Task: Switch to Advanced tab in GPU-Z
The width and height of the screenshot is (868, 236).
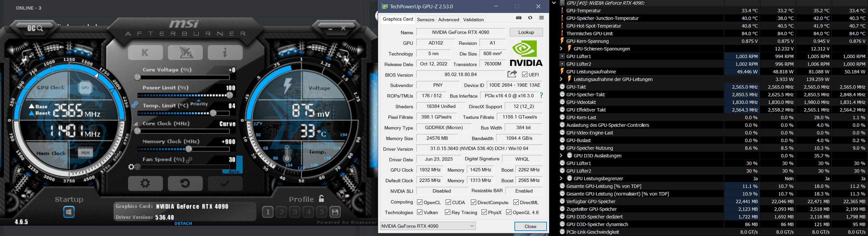Action: (449, 20)
